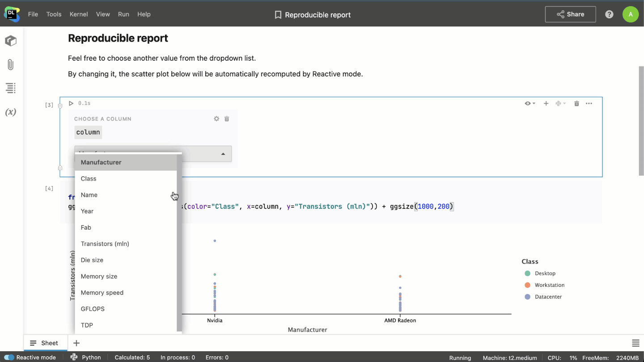
Task: Open the Kernel menu
Action: coord(79,14)
